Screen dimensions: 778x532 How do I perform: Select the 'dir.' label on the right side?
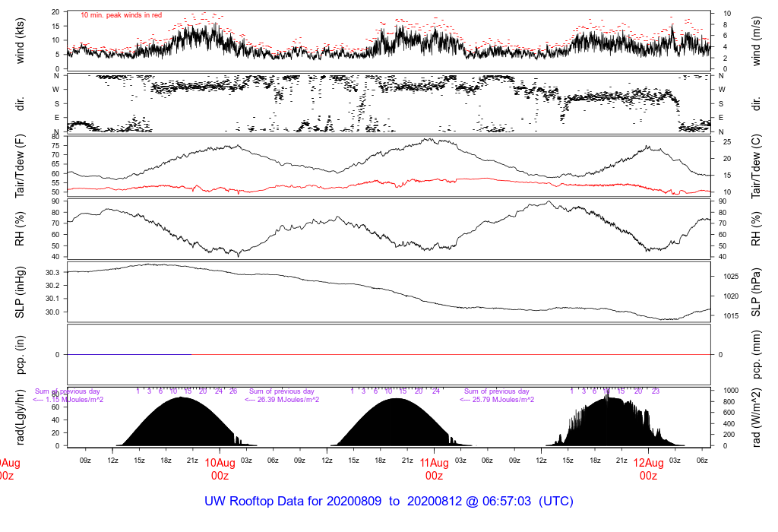pos(756,103)
